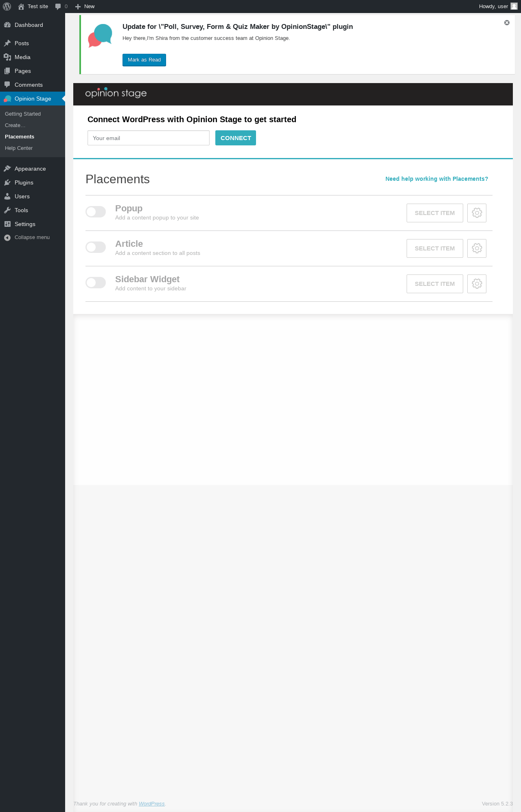
Task: Open Posts menu label
Action: (x=22, y=43)
